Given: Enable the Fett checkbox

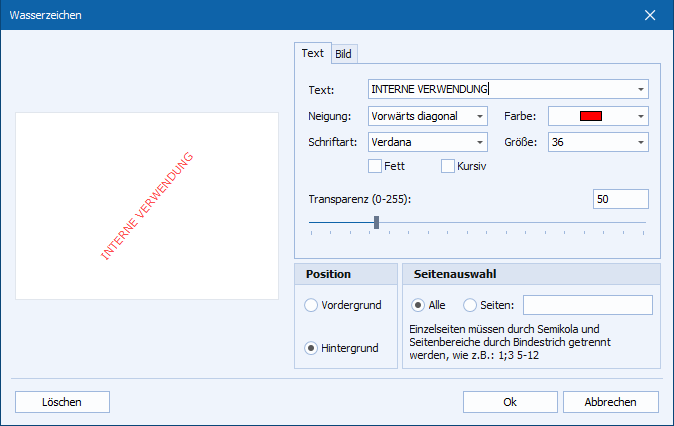Looking at the screenshot, I should [376, 166].
